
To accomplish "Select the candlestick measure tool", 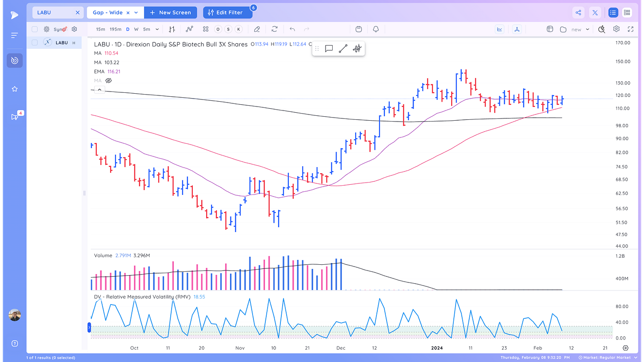I will [x=357, y=49].
